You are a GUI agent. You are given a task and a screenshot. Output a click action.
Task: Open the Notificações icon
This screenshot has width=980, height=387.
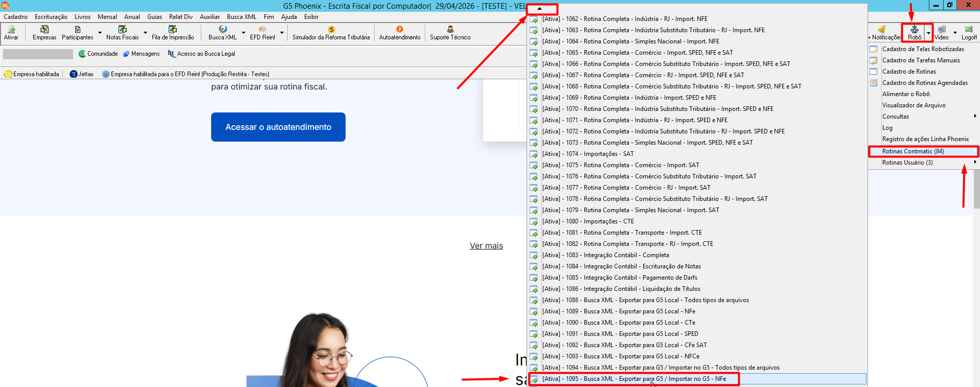[x=884, y=33]
